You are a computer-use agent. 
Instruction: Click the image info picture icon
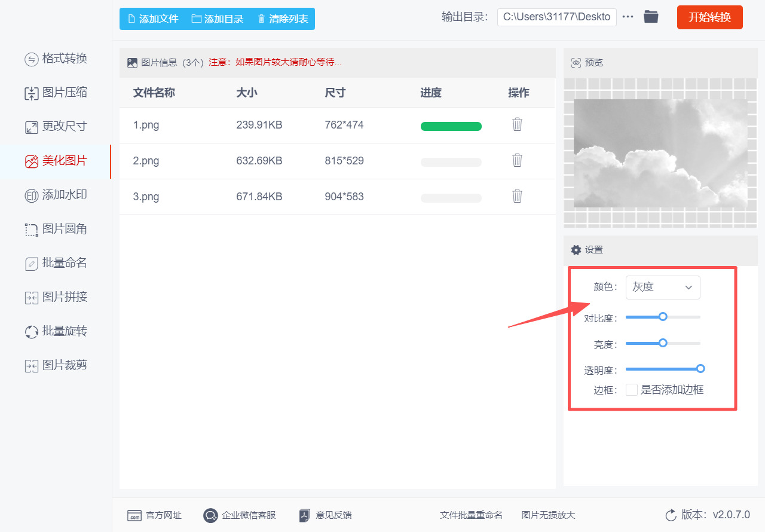133,63
